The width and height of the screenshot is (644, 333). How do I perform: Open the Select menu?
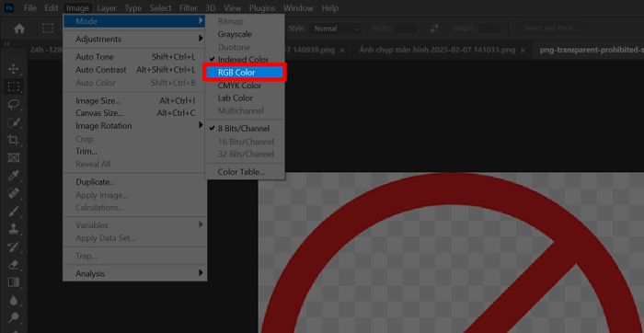click(x=161, y=7)
